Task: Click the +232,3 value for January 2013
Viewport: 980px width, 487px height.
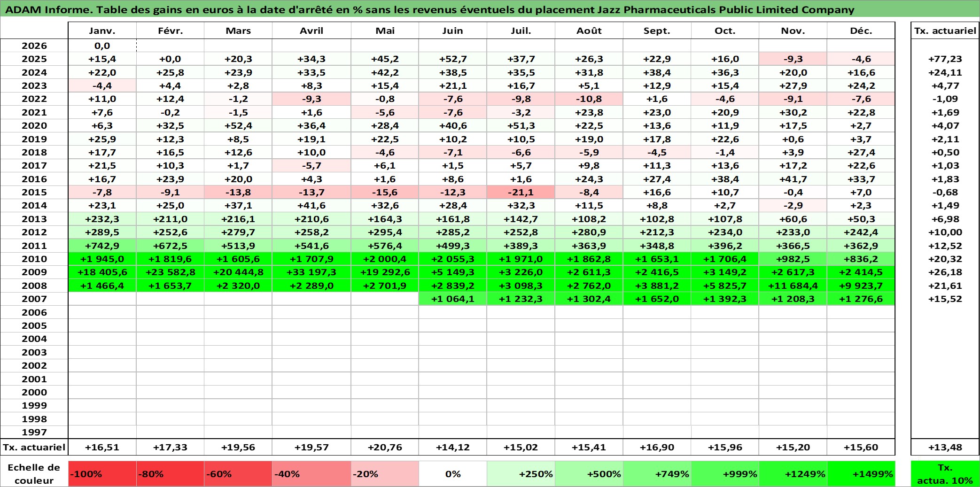Action: click(102, 219)
